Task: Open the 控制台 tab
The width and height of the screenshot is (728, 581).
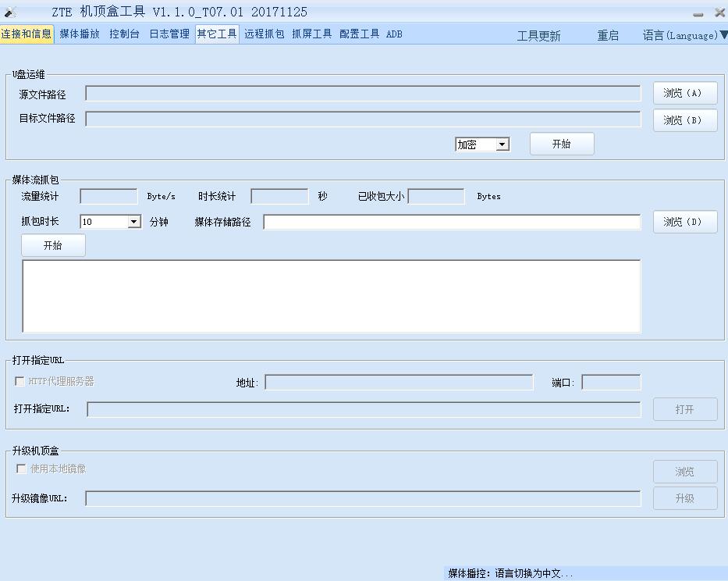Action: pos(124,34)
